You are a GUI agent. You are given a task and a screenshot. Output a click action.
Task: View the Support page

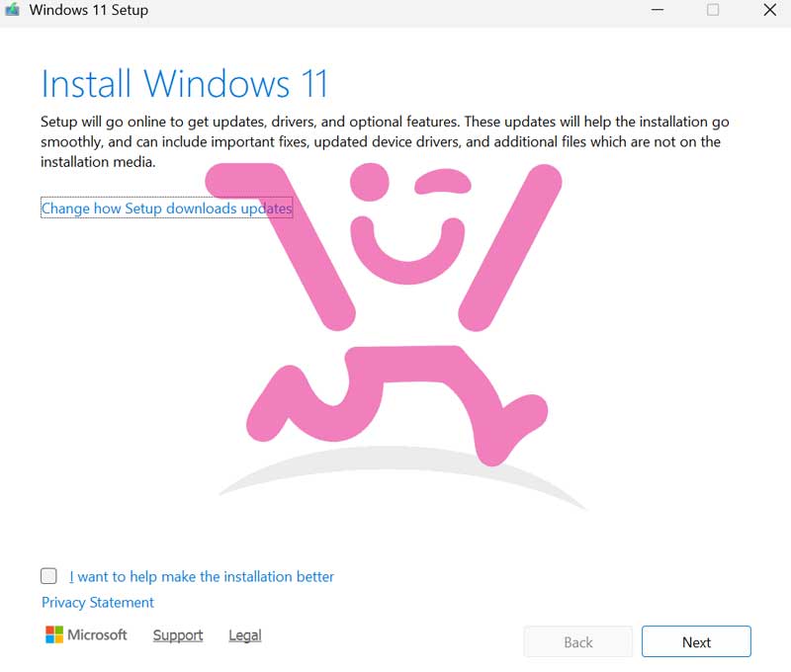click(177, 634)
